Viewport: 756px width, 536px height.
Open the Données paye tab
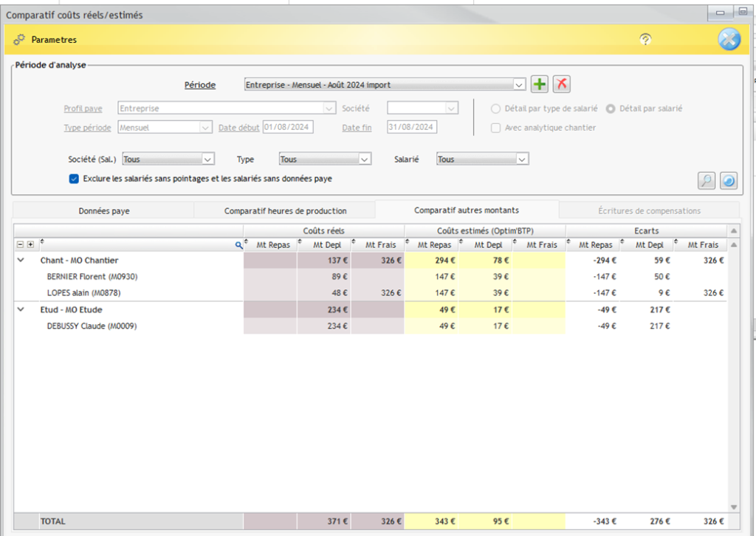click(105, 210)
